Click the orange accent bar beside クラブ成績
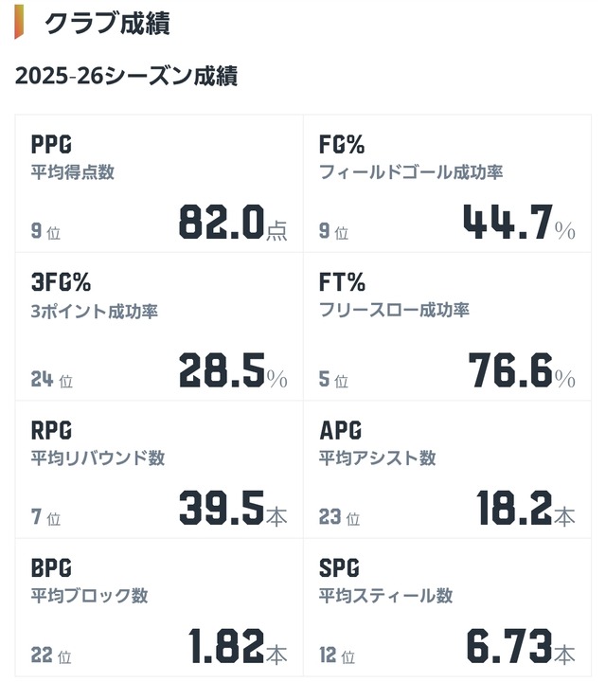The width and height of the screenshot is (606, 700). click(x=18, y=24)
